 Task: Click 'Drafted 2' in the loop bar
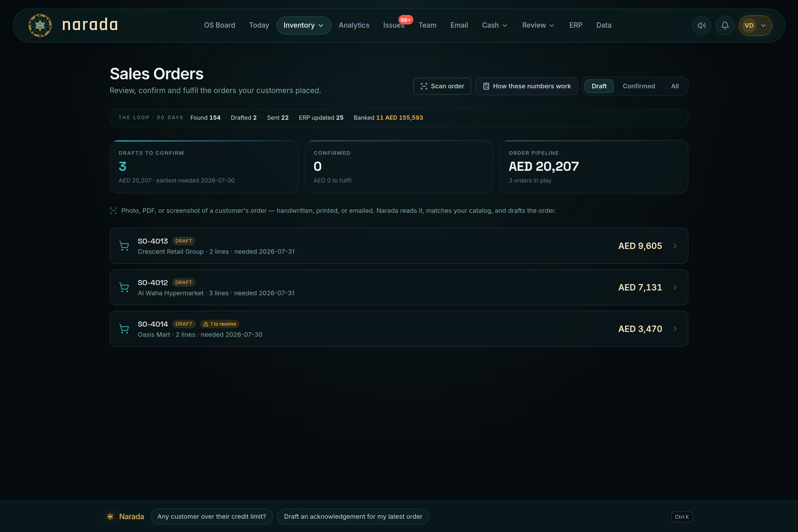coord(244,118)
